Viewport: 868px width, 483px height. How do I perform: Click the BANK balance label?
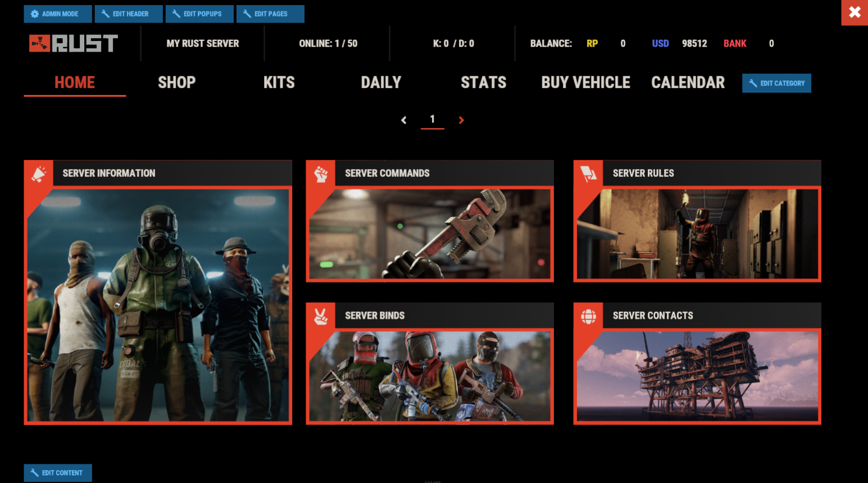tap(735, 43)
